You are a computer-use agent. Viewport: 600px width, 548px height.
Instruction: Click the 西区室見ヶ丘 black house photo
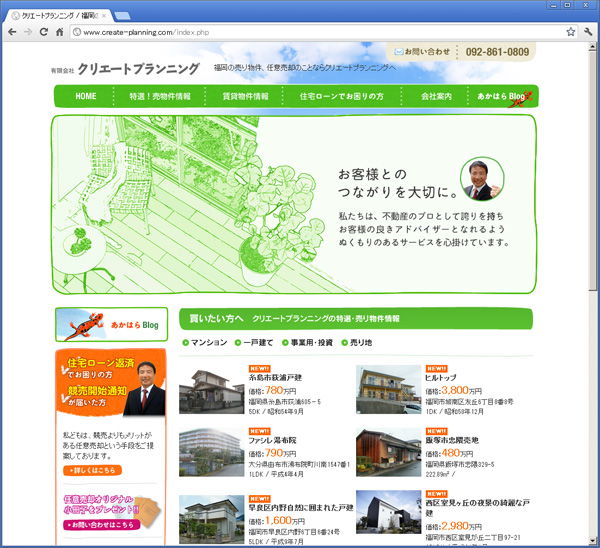(x=388, y=512)
